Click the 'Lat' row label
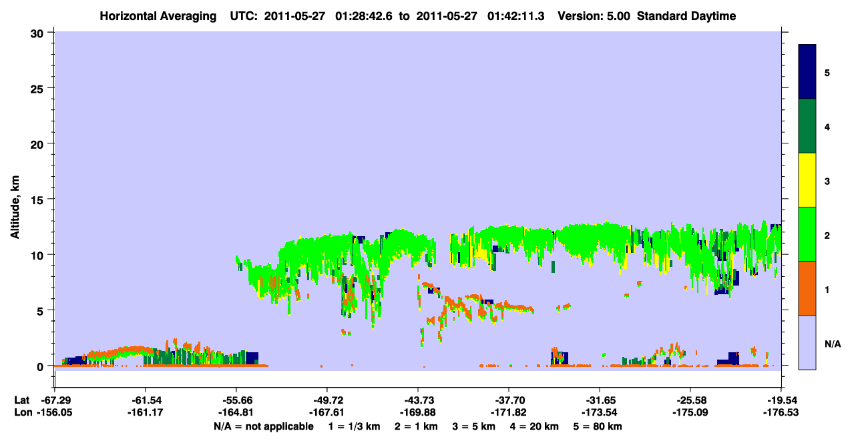 point(22,400)
